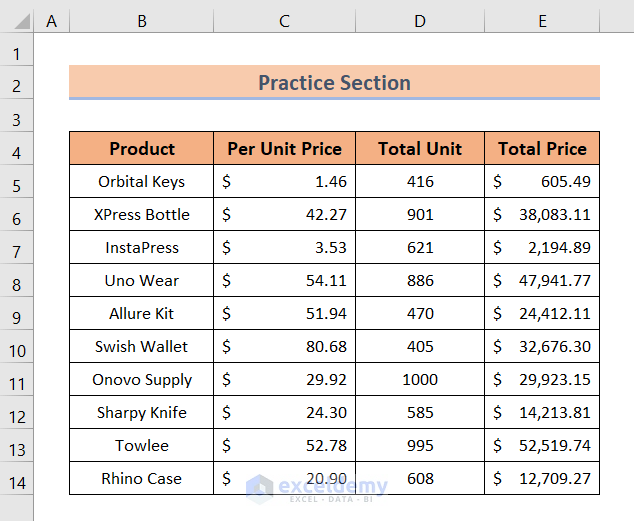634x521 pixels.
Task: Select the cell showing 1000 units
Action: (420, 380)
